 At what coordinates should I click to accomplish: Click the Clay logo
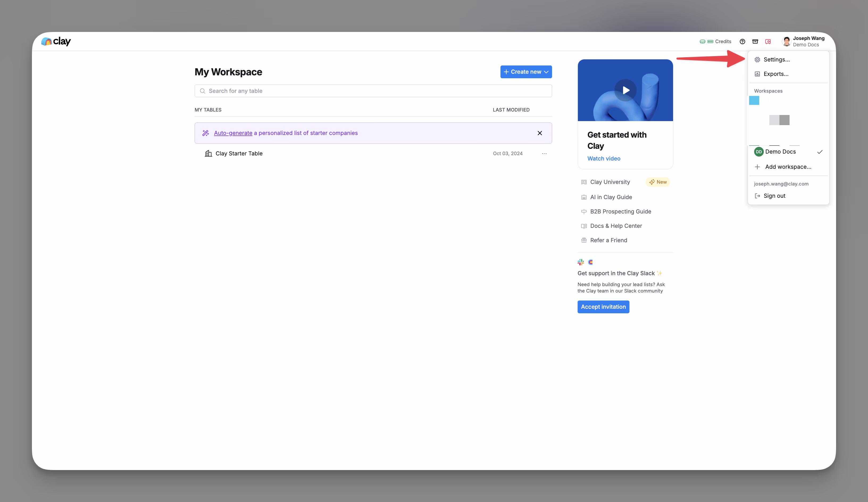(56, 41)
